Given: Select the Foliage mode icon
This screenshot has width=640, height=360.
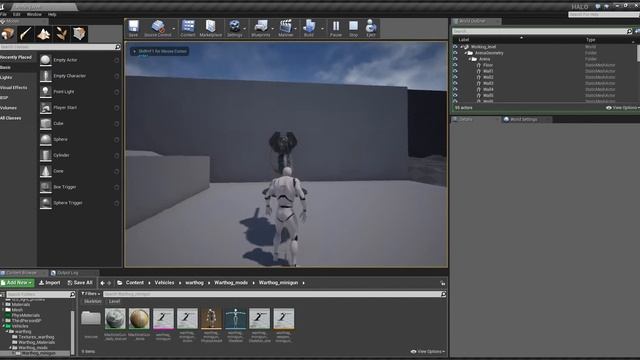Looking at the screenshot, I should (x=62, y=34).
